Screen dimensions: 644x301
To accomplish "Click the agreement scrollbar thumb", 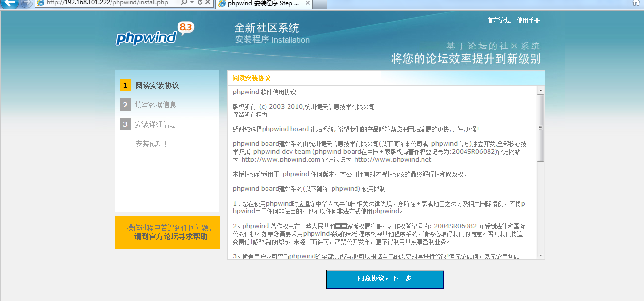I will click(x=541, y=128).
